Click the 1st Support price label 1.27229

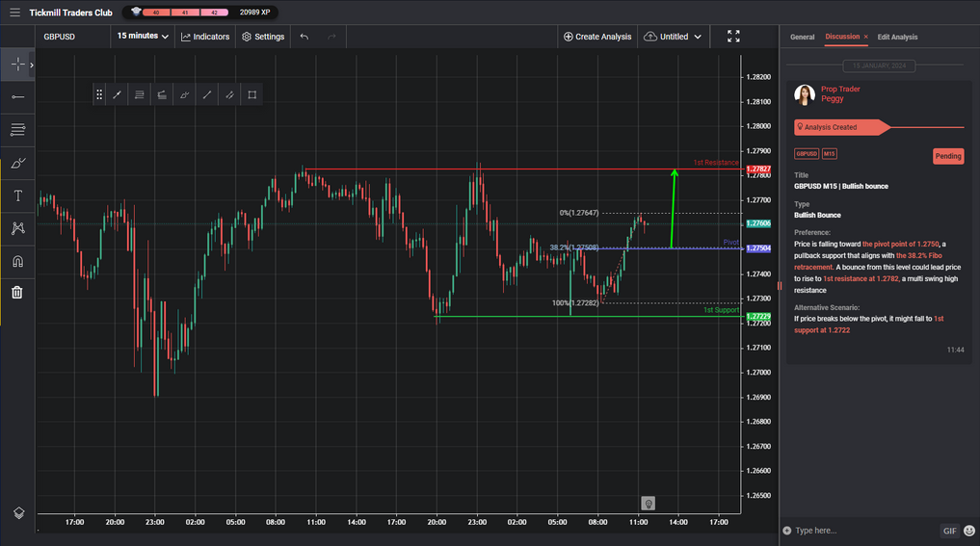coord(758,316)
